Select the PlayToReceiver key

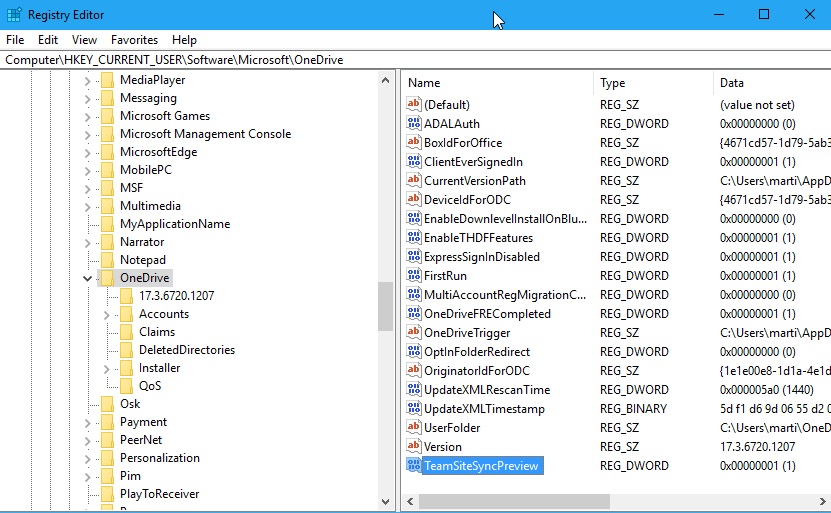159,494
